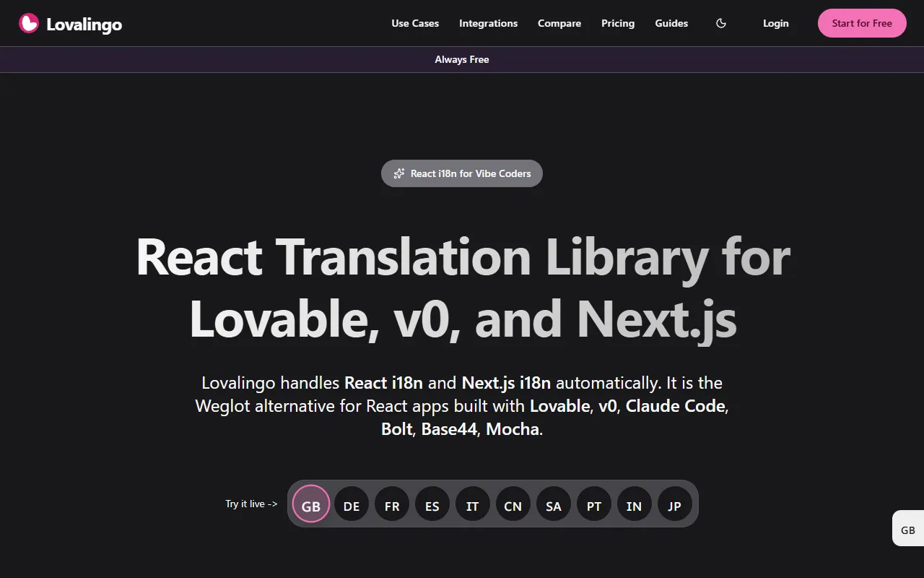
Task: Pick the IT language circle
Action: click(x=473, y=504)
